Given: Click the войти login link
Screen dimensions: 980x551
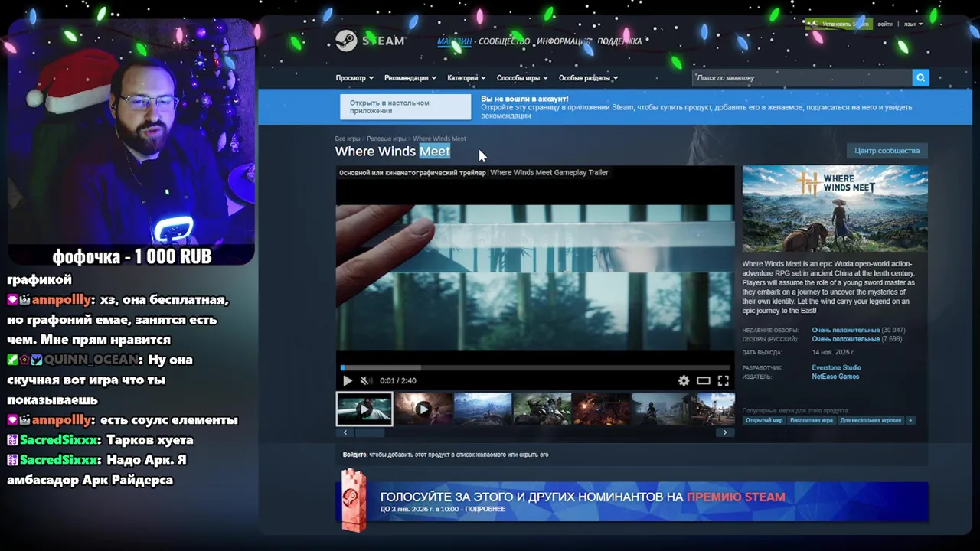Looking at the screenshot, I should (x=885, y=24).
